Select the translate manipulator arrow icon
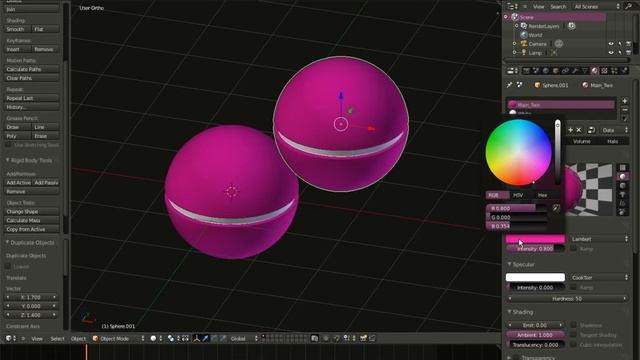The width and height of the screenshot is (640, 360). point(206,338)
